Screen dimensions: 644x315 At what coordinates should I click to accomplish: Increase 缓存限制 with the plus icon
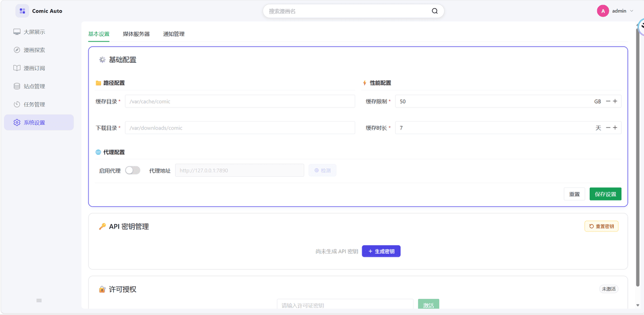pos(615,101)
